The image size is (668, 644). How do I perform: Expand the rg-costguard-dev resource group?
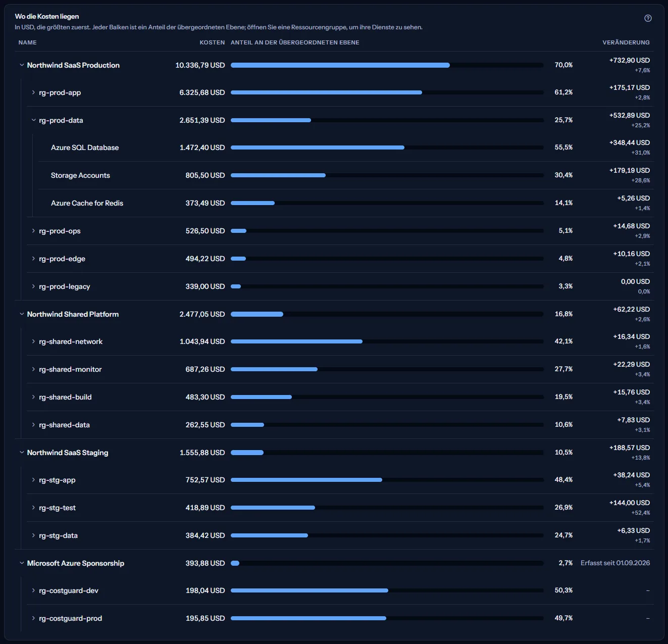pyautogui.click(x=33, y=590)
